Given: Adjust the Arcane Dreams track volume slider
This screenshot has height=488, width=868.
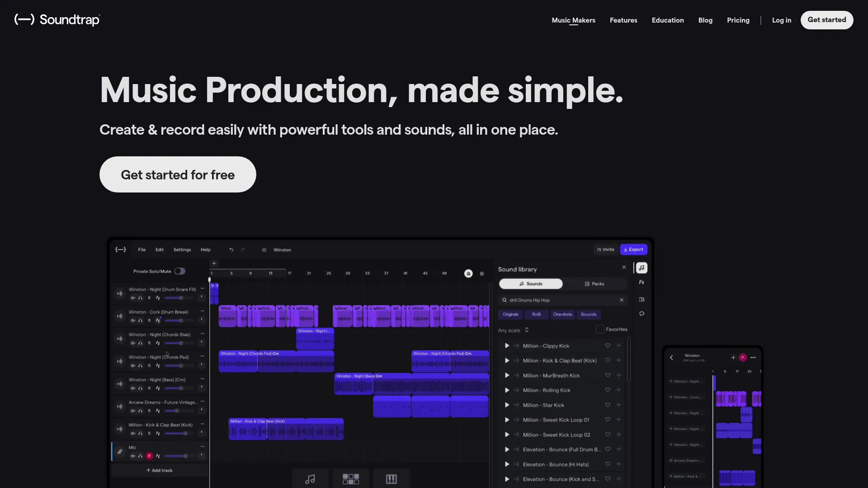Looking at the screenshot, I should (179, 411).
